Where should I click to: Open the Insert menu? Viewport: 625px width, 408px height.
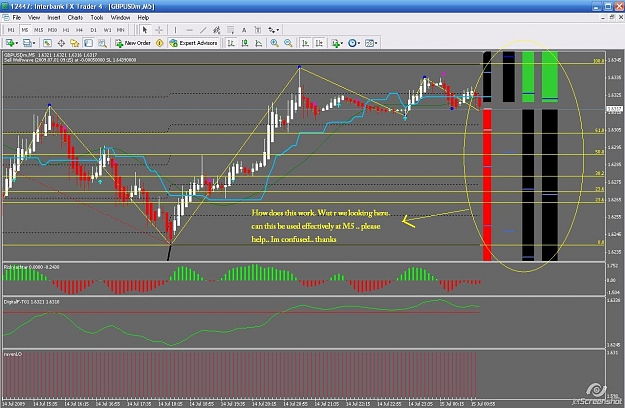(x=54, y=18)
